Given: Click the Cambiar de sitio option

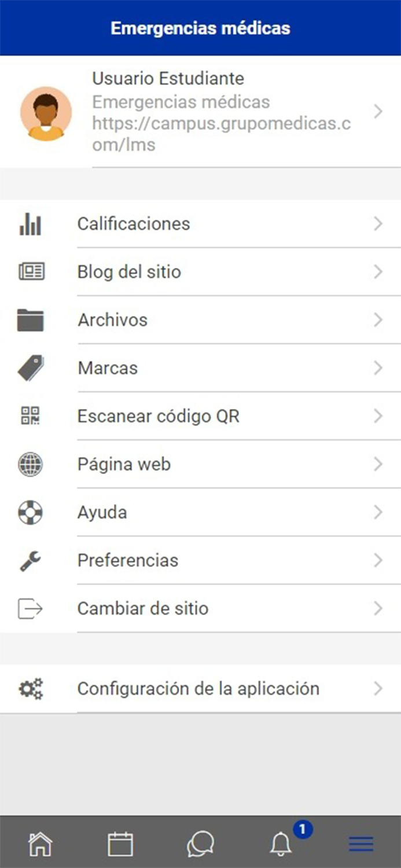Looking at the screenshot, I should [x=142, y=608].
